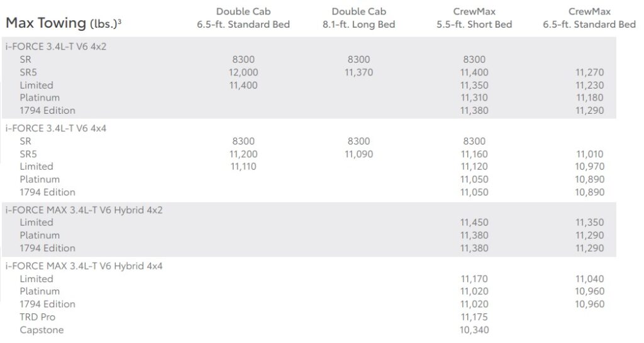The width and height of the screenshot is (644, 343).
Task: Click the 12,000 towing value
Action: pyautogui.click(x=243, y=73)
